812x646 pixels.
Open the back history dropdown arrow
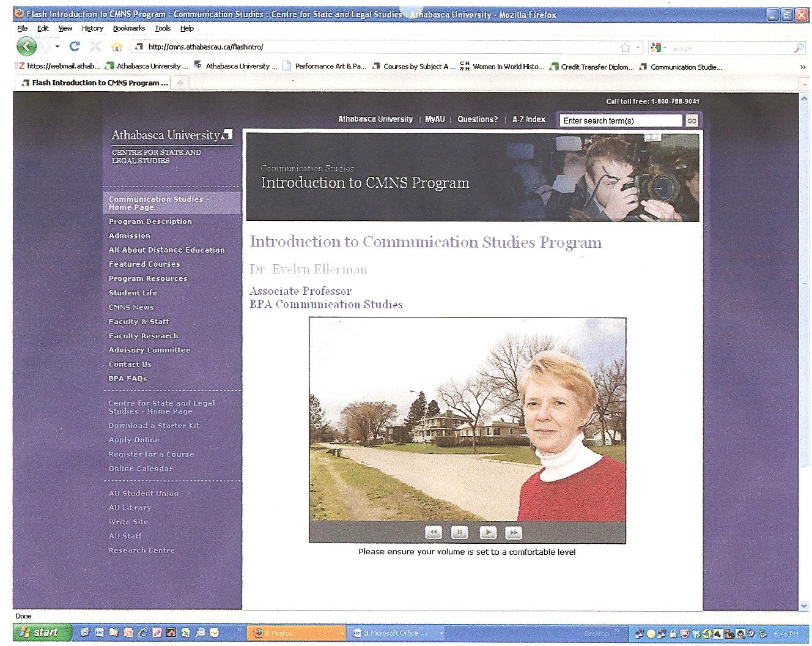(x=57, y=47)
